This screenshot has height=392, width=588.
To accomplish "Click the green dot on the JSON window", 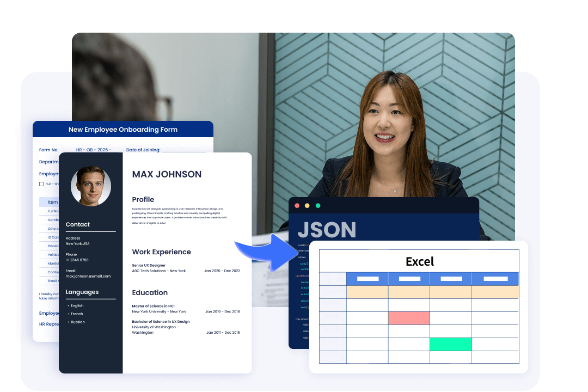I will coord(318,206).
